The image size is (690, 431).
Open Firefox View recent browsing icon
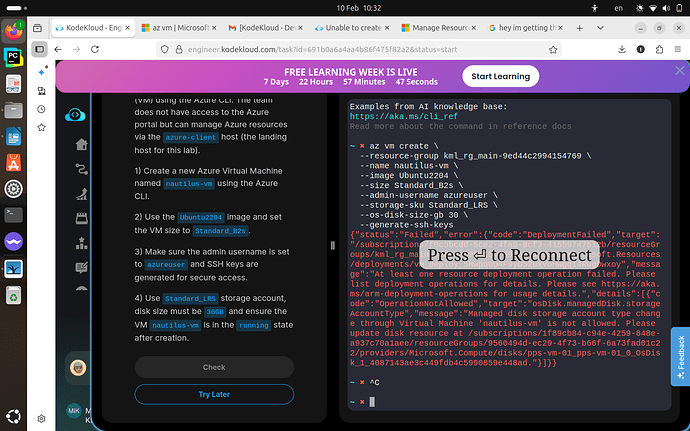pos(37,28)
